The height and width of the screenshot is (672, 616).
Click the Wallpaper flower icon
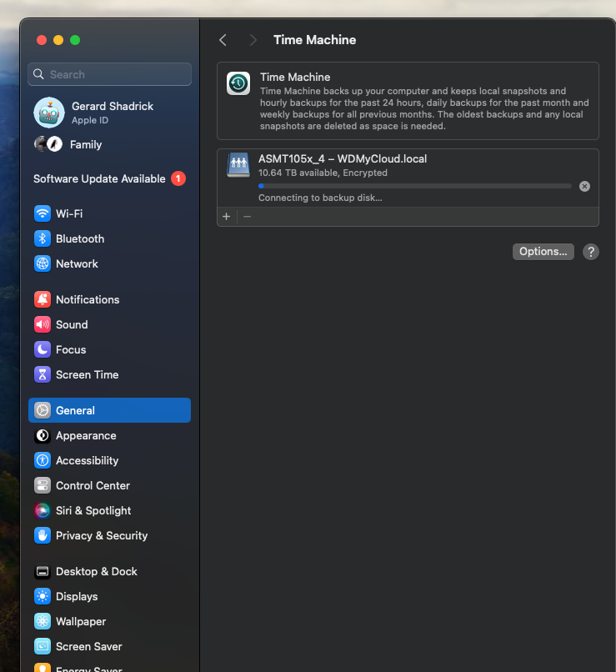point(43,621)
